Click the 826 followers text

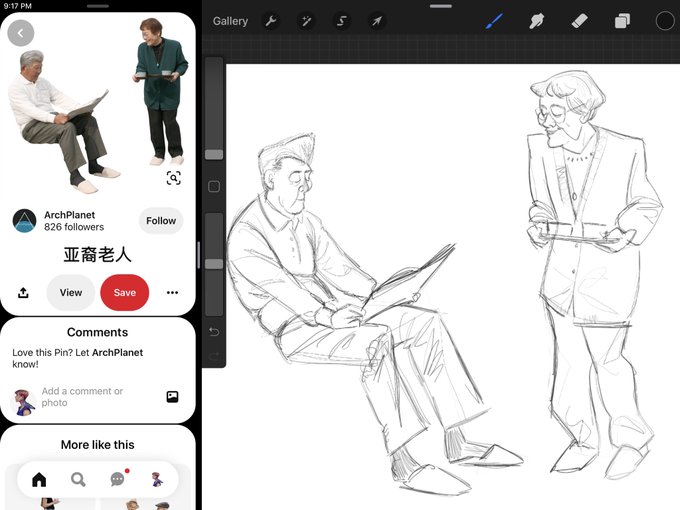74,227
